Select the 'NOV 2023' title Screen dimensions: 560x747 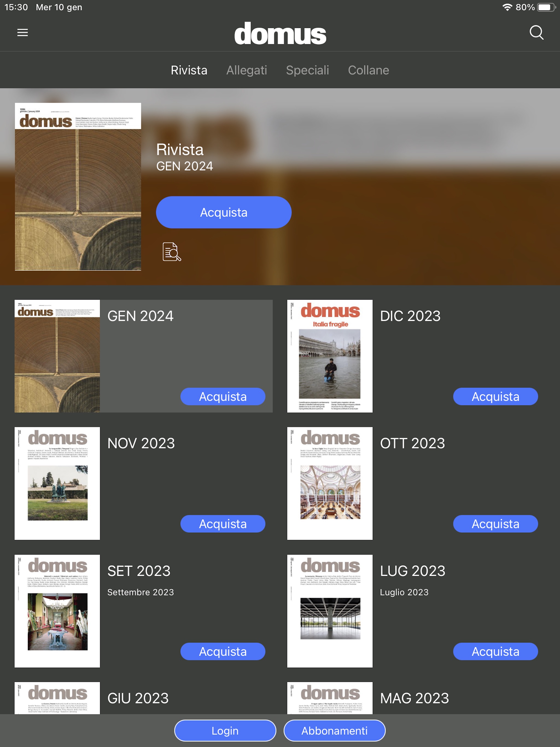(x=141, y=443)
